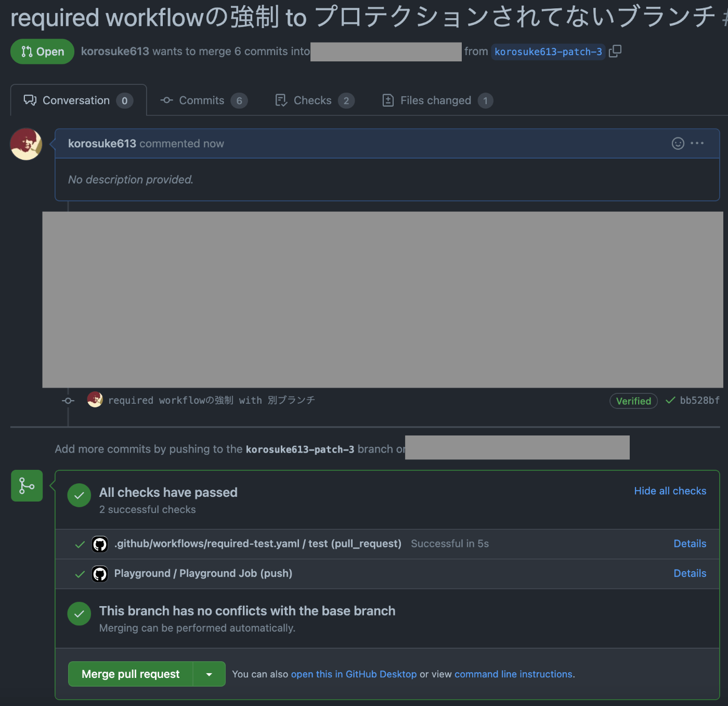The image size is (728, 706).
Task: Click korosuke613's large avatar beside the comment
Action: point(26,144)
